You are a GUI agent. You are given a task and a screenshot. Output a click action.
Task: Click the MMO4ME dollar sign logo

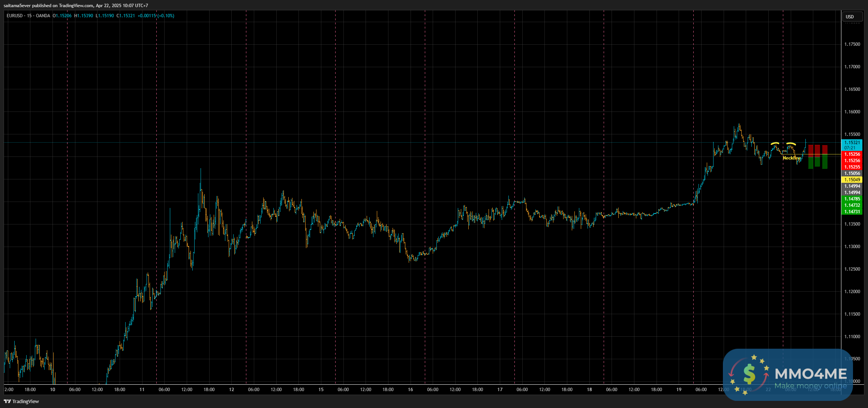tap(749, 374)
